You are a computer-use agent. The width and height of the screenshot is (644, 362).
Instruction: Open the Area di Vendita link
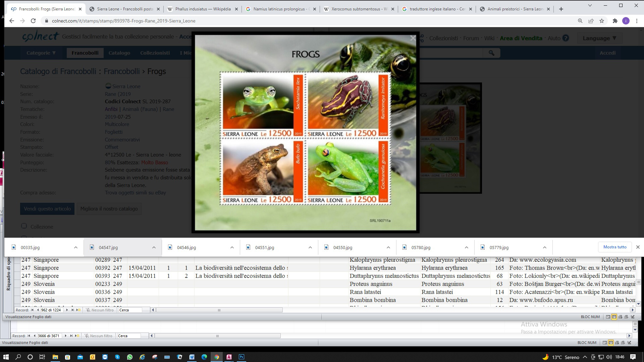click(x=521, y=38)
